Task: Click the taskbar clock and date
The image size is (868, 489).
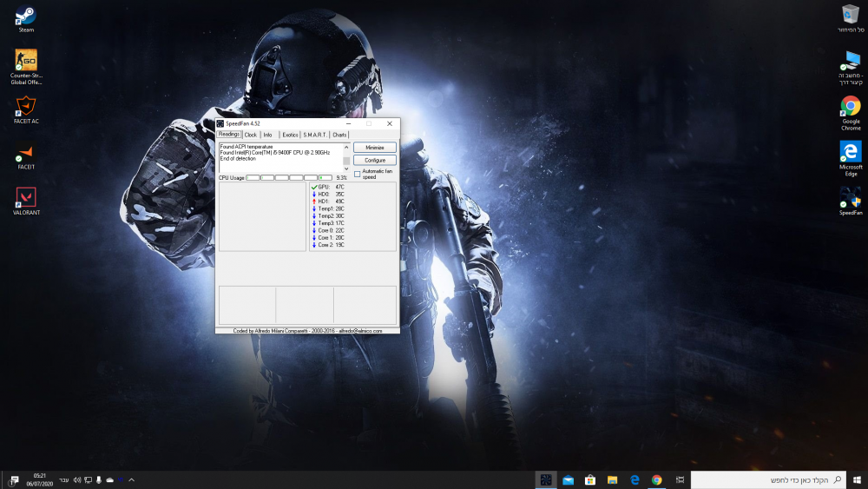Action: coord(39,479)
